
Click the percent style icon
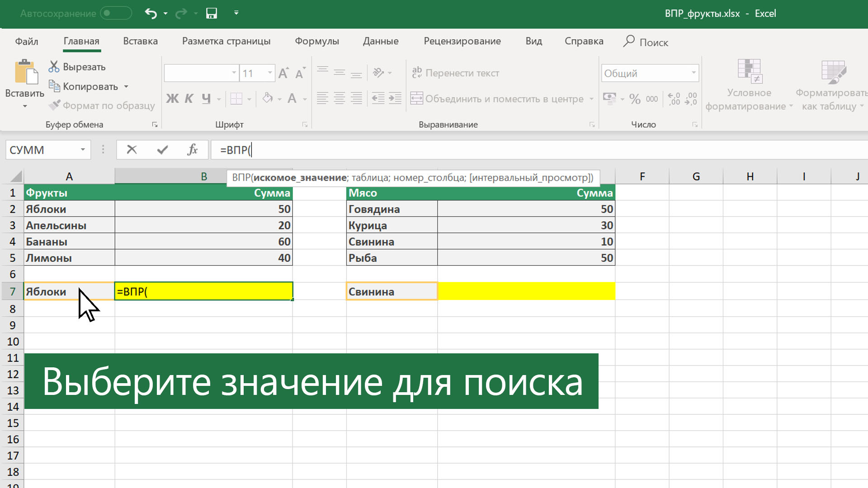[635, 99]
